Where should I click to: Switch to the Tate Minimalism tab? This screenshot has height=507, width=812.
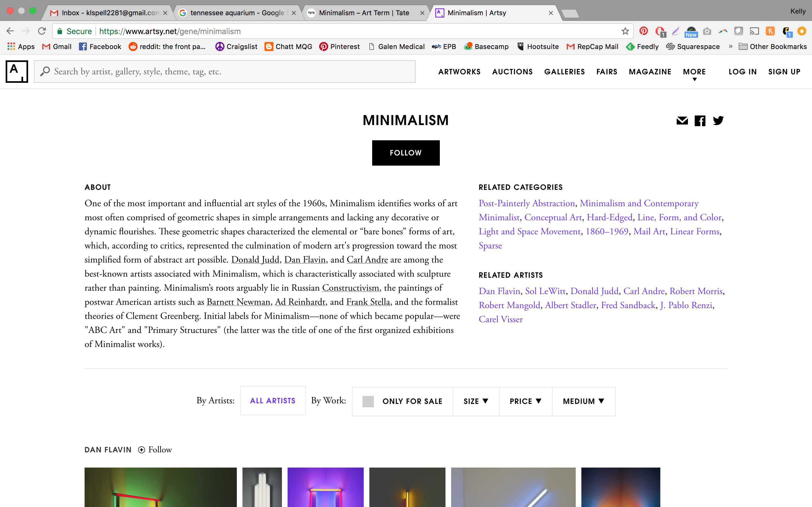(x=364, y=13)
